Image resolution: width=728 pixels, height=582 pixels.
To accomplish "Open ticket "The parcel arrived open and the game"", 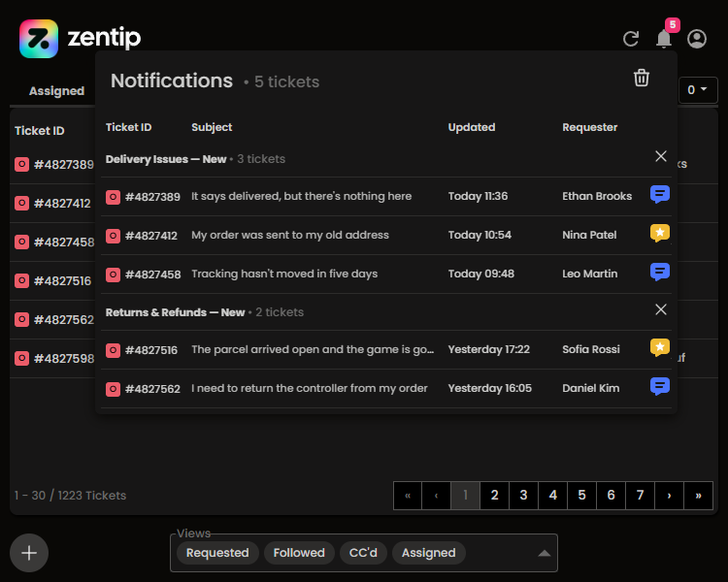I will pos(313,349).
